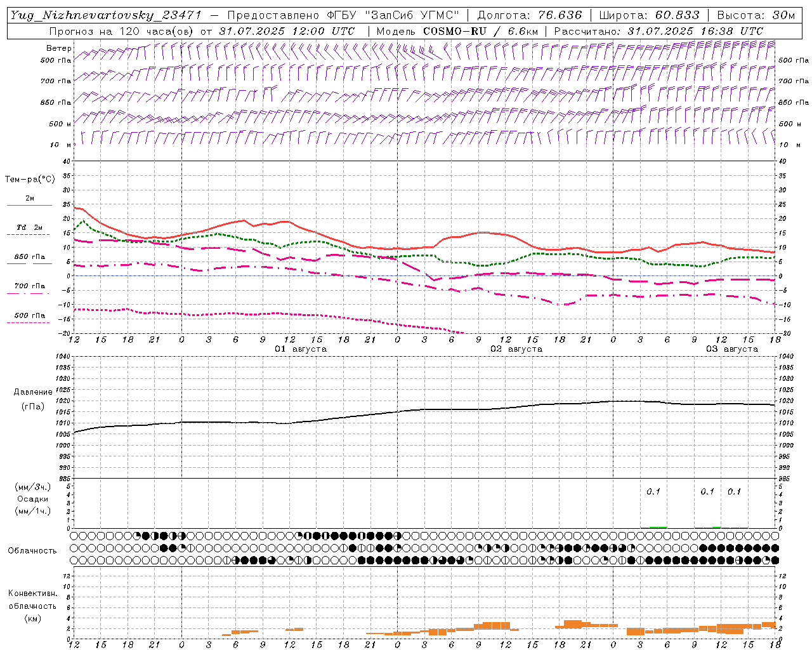Click the (гПа) unit label under Давление
The height and width of the screenshot is (650, 812).
33,407
